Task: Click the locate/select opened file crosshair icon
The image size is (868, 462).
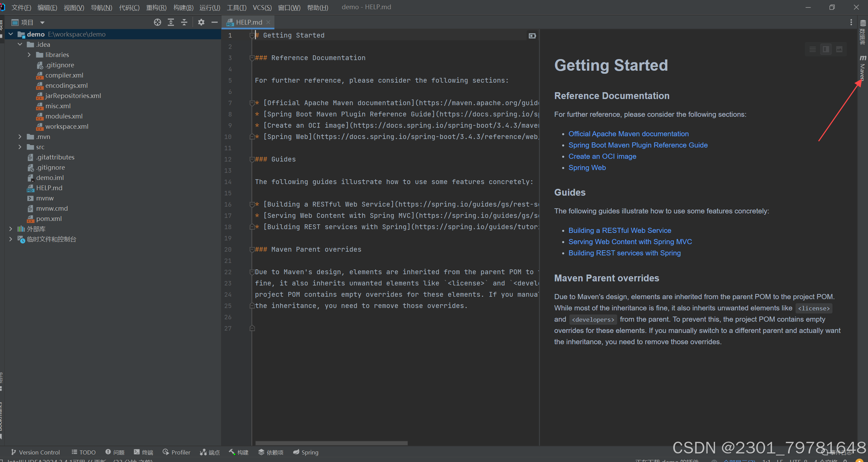Action: coord(157,23)
